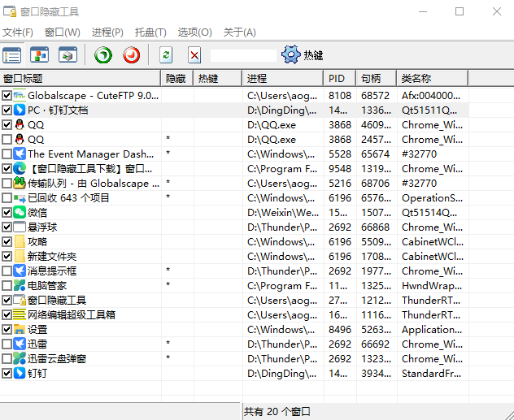This screenshot has height=420, width=514.
Task: Click the red X page icon
Action: [x=194, y=55]
